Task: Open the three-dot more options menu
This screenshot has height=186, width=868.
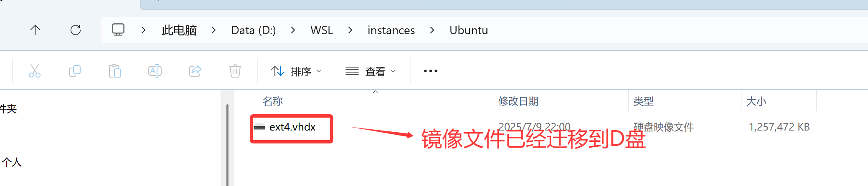Action: 431,71
